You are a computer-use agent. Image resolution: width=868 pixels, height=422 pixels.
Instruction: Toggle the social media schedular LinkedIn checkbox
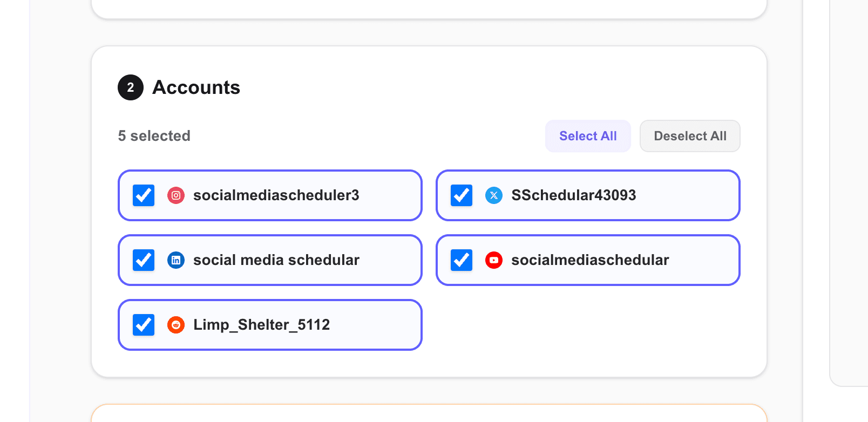tap(144, 260)
